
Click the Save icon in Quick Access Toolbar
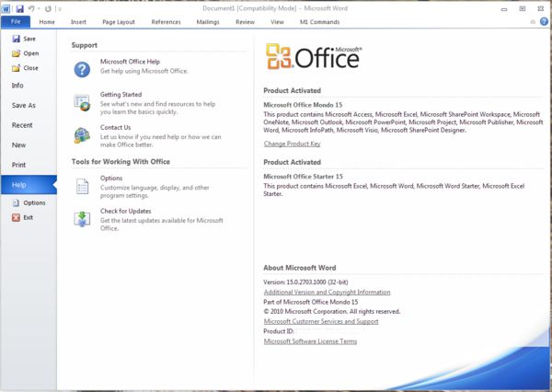[x=19, y=9]
